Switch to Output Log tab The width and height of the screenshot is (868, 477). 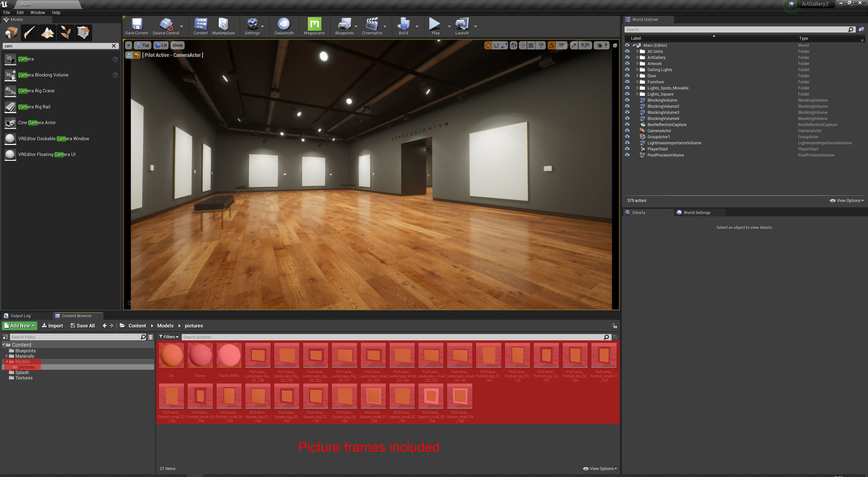(20, 316)
